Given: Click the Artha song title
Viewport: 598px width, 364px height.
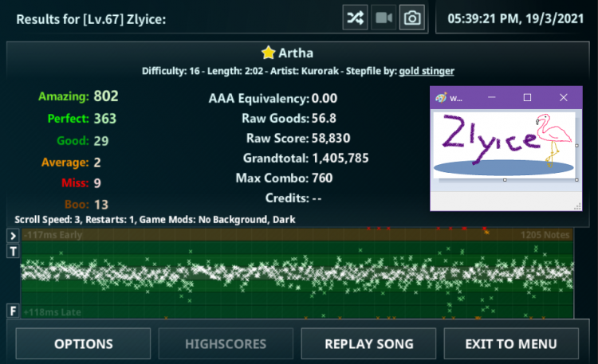Looking at the screenshot, I should click(x=296, y=53).
